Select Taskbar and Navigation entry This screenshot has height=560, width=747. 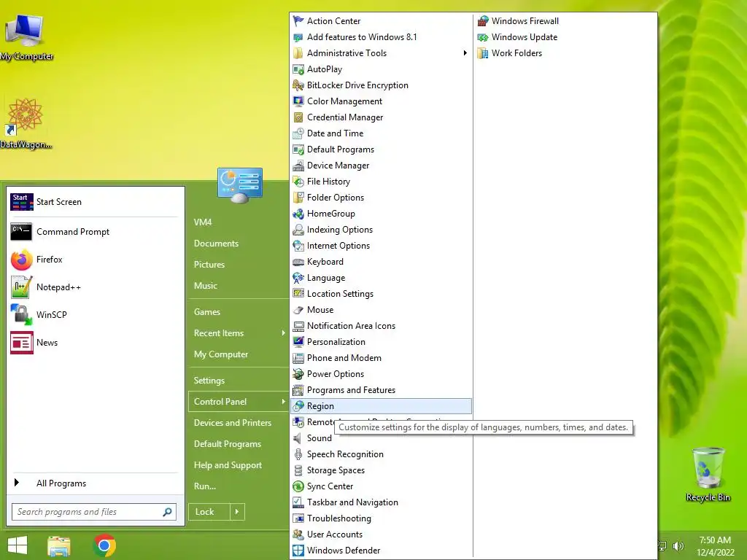[x=381, y=502]
